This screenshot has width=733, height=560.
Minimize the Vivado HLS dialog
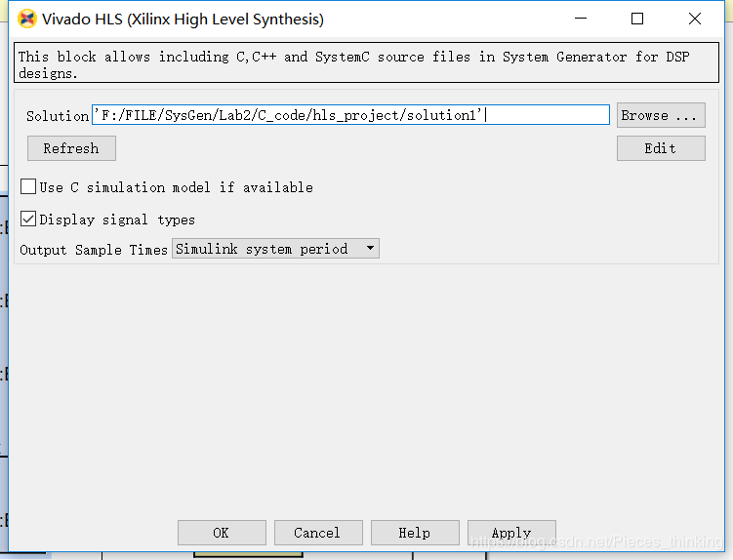[x=581, y=19]
